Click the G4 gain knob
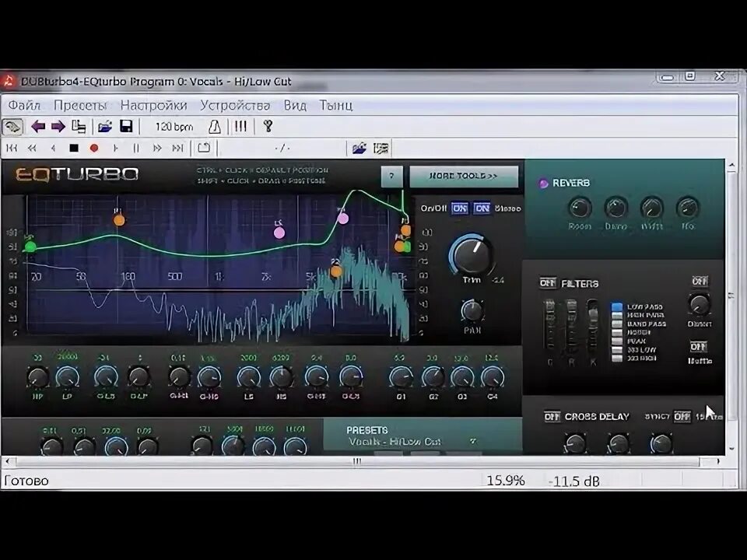 point(492,377)
